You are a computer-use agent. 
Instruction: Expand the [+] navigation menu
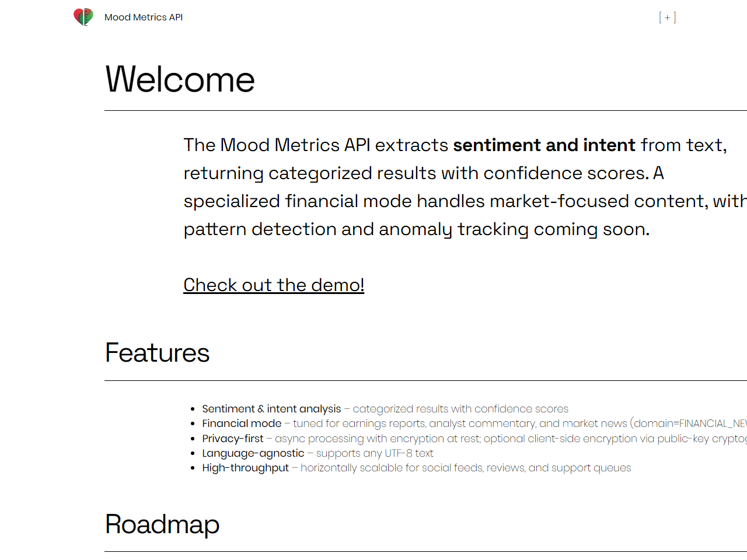point(667,17)
